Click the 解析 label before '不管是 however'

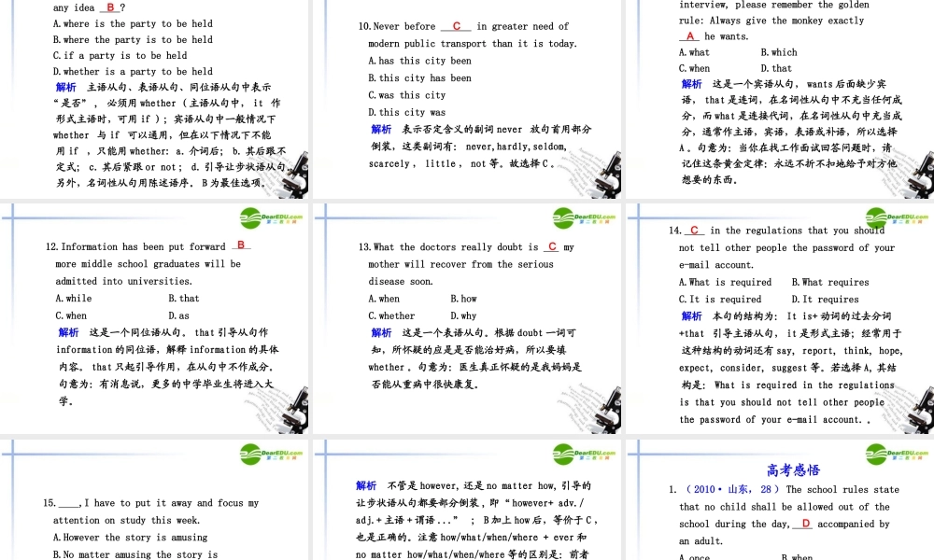tap(366, 485)
